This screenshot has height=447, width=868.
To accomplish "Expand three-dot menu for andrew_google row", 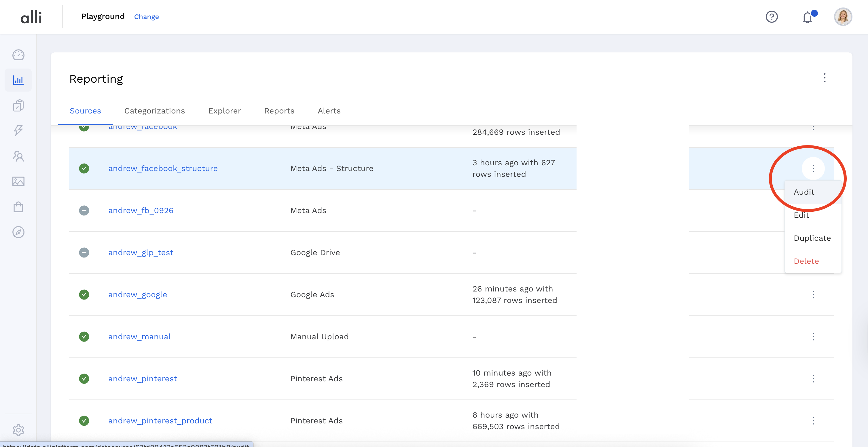I will tap(813, 295).
